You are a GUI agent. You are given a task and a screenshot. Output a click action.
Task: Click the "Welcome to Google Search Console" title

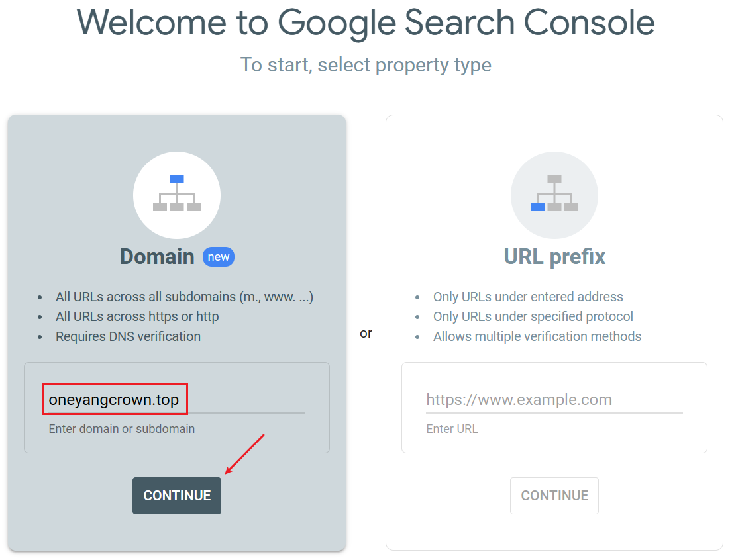click(x=366, y=23)
